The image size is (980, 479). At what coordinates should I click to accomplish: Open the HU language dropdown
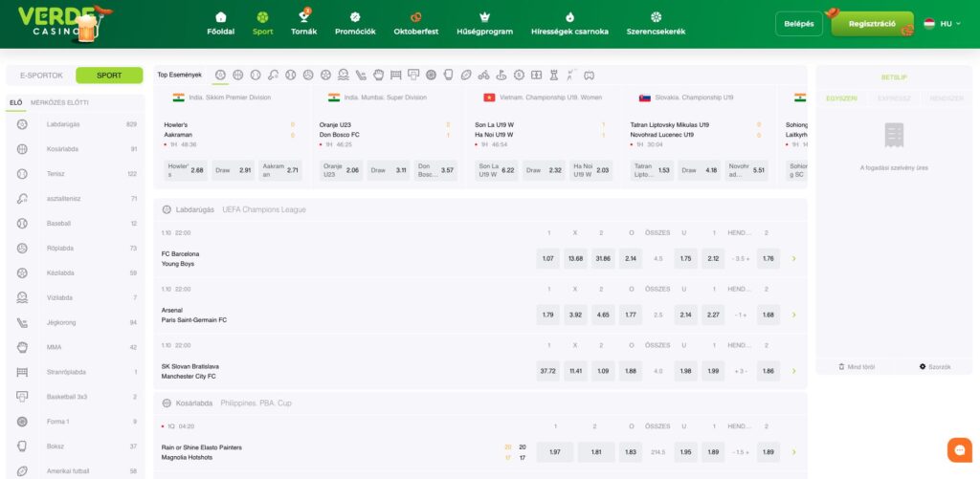[x=942, y=23]
